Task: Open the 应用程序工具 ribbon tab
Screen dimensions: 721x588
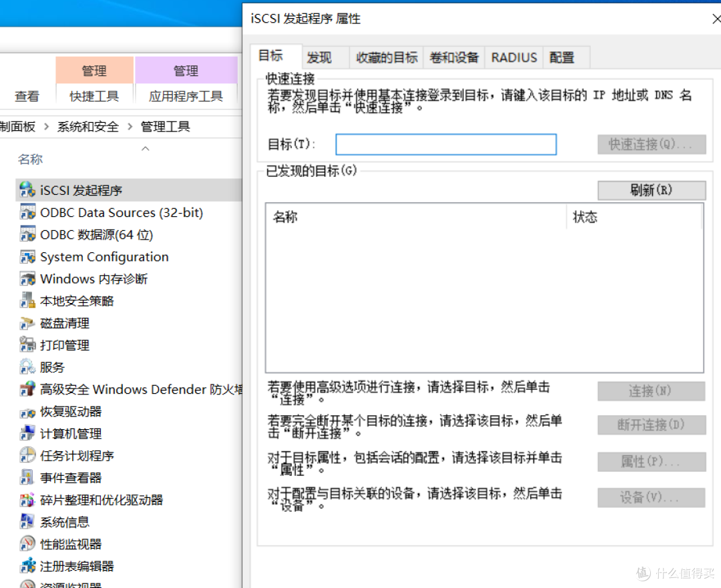Action: point(186,96)
